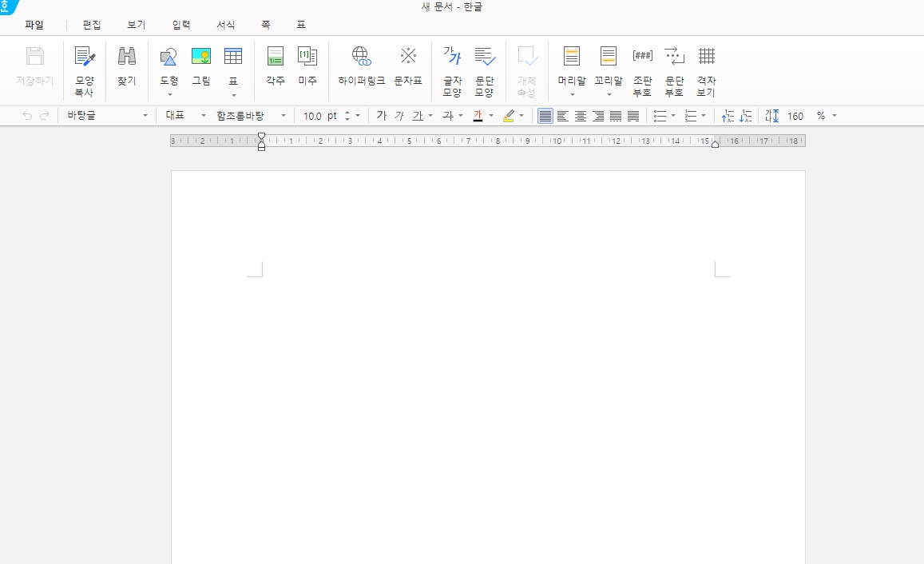
Task: Click the bullet list icon
Action: [x=660, y=116]
